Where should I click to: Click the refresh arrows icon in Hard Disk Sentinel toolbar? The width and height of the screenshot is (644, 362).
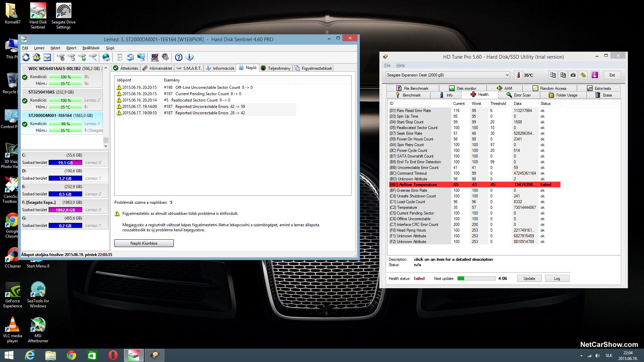coord(26,57)
